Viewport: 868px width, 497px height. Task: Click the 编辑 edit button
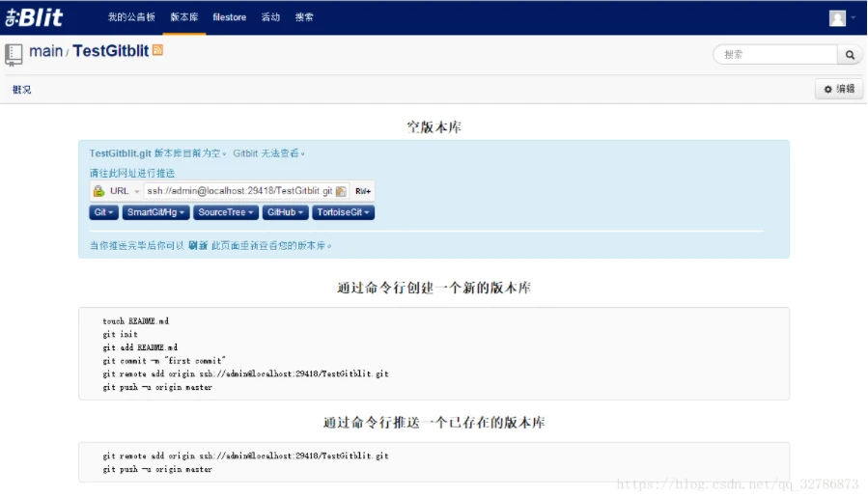click(x=838, y=89)
